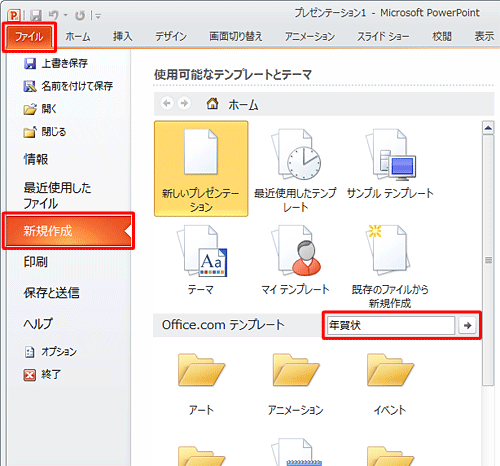
Task: Open マイ テンプレート
Action: [x=295, y=261]
